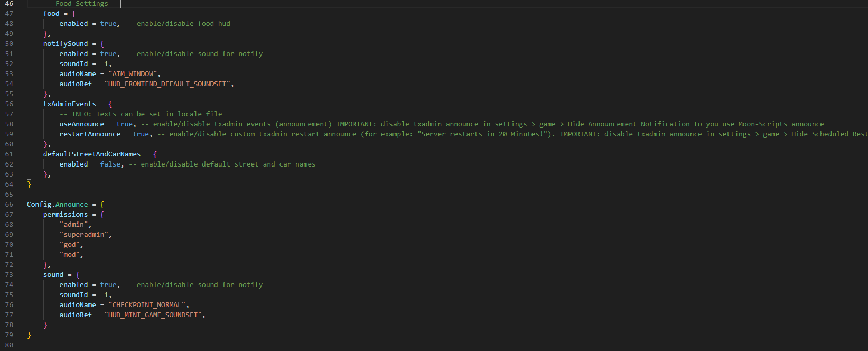Place cursor on the "god" permission string
Image resolution: width=868 pixels, height=351 pixels.
(x=70, y=245)
